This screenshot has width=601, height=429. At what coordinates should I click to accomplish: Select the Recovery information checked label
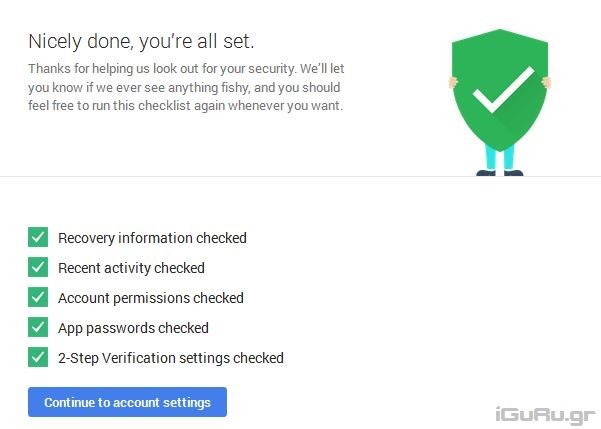(152, 238)
